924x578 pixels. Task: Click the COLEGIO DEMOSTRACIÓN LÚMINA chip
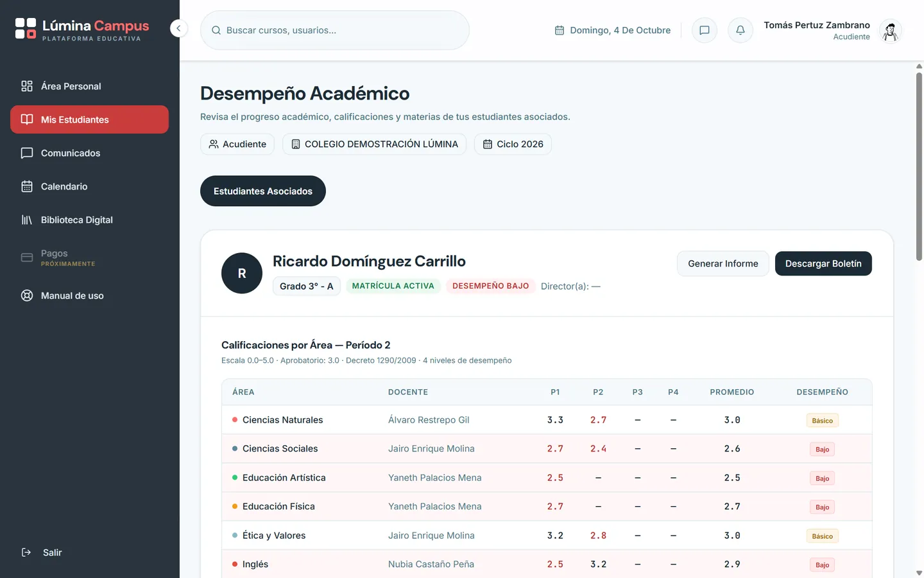pos(375,144)
